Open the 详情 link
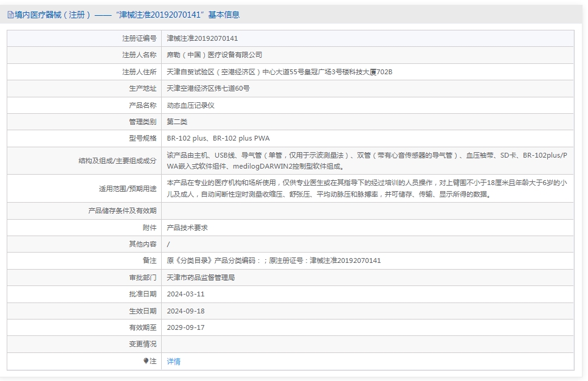588x381 pixels. [174, 361]
